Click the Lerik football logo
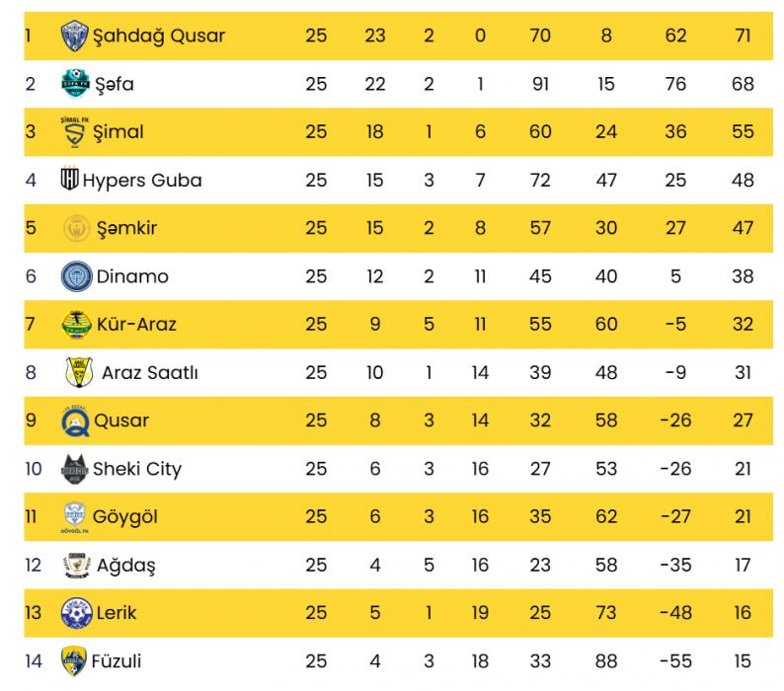This screenshot has width=784, height=691. [76, 612]
